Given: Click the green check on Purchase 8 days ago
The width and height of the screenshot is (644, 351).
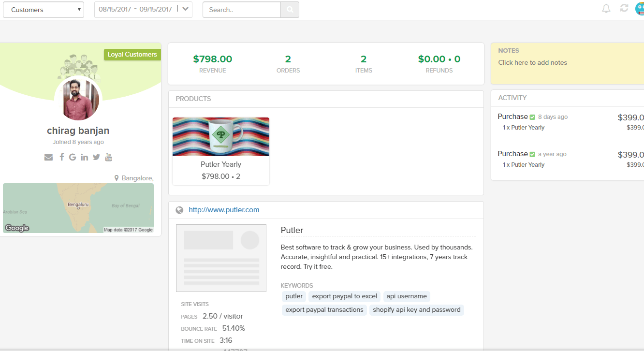Looking at the screenshot, I should [532, 117].
